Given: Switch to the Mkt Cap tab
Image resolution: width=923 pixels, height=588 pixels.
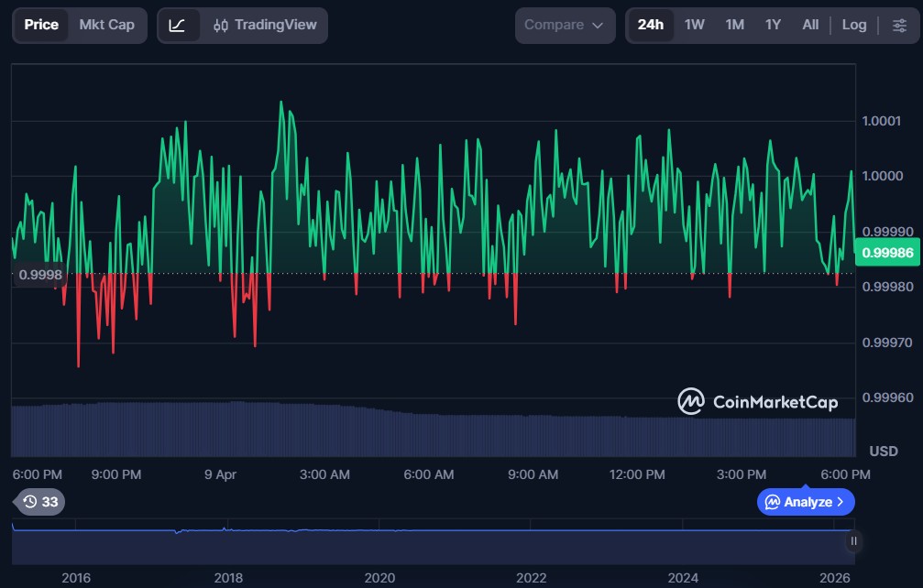Looking at the screenshot, I should click(x=106, y=26).
